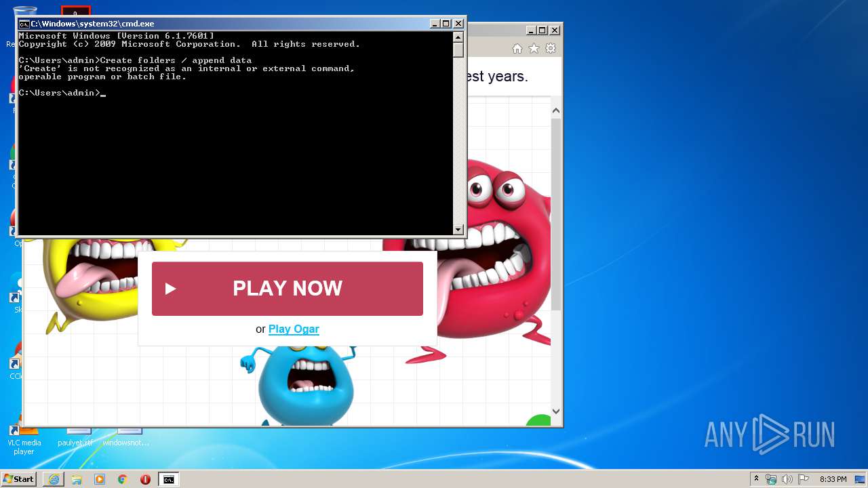This screenshot has width=868, height=488.
Task: Open the Action Center flag icon
Action: point(804,479)
